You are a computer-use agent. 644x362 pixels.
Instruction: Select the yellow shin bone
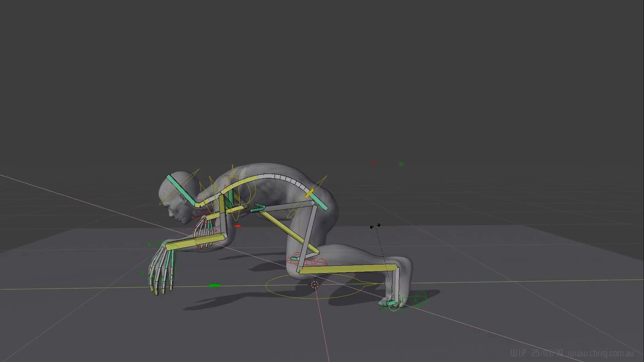tap(347, 268)
